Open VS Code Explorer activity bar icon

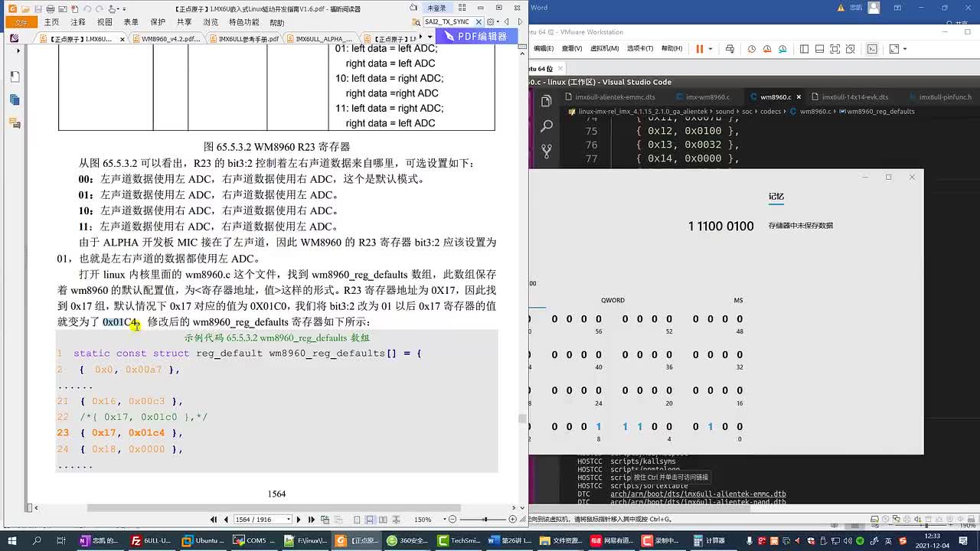[x=546, y=101]
